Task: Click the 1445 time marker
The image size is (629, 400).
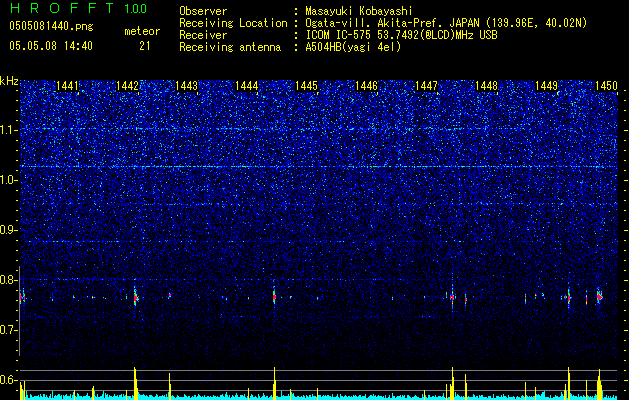Action: pyautogui.click(x=306, y=85)
